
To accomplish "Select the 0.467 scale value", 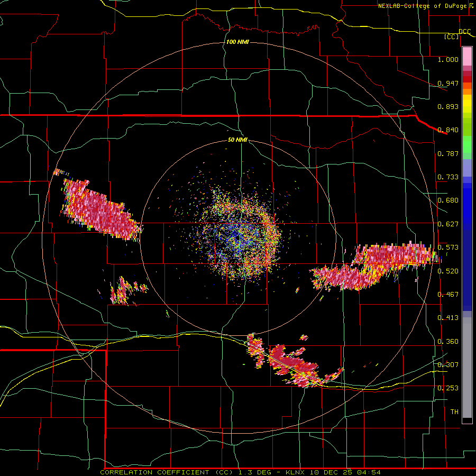I will click(x=448, y=295).
